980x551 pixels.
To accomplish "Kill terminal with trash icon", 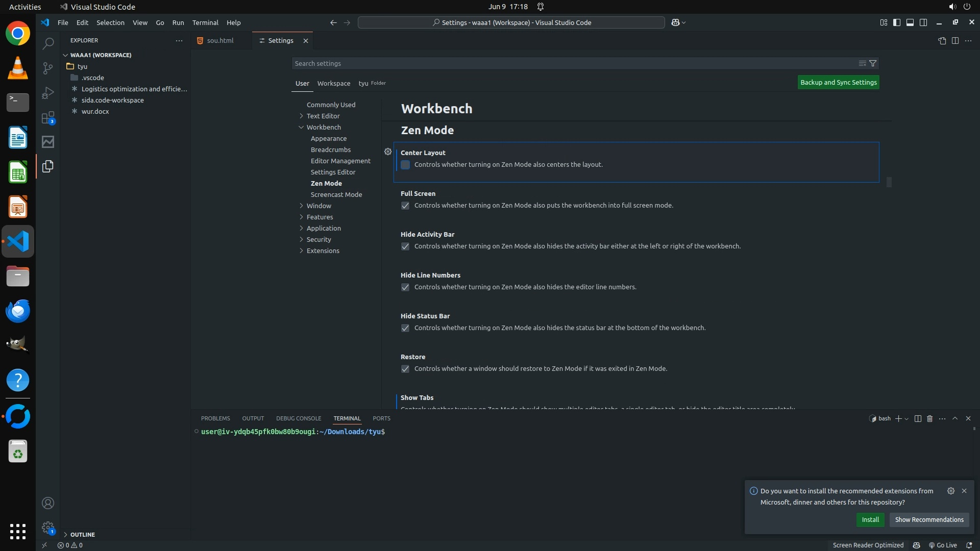I will [x=929, y=418].
